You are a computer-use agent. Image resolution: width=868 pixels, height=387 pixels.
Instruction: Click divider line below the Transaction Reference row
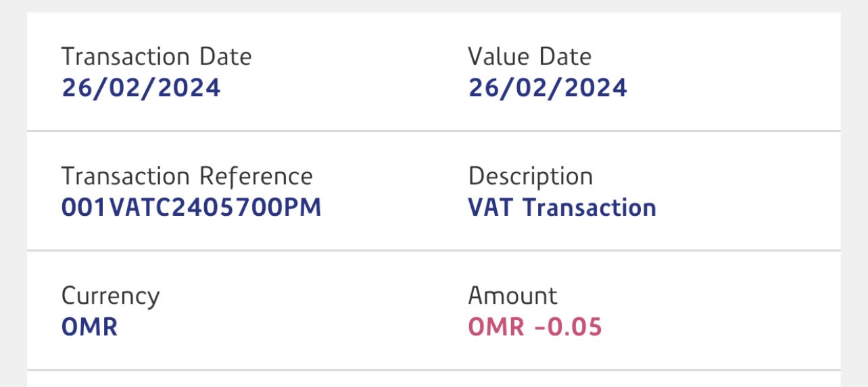(x=433, y=250)
